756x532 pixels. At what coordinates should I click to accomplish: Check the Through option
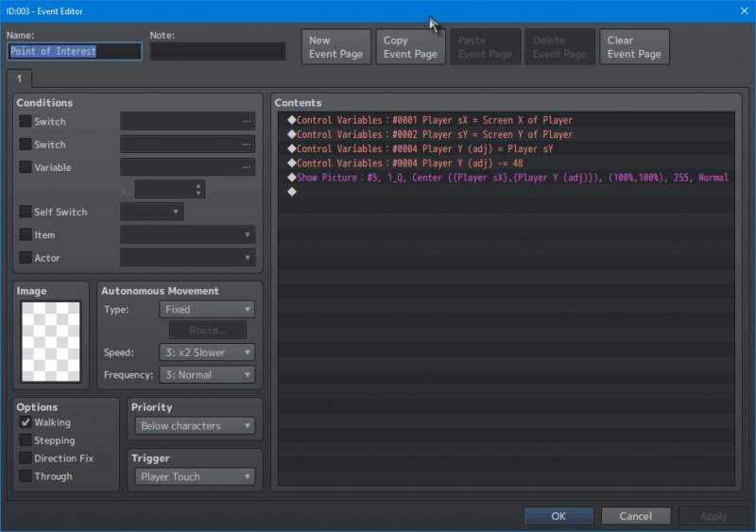point(26,476)
